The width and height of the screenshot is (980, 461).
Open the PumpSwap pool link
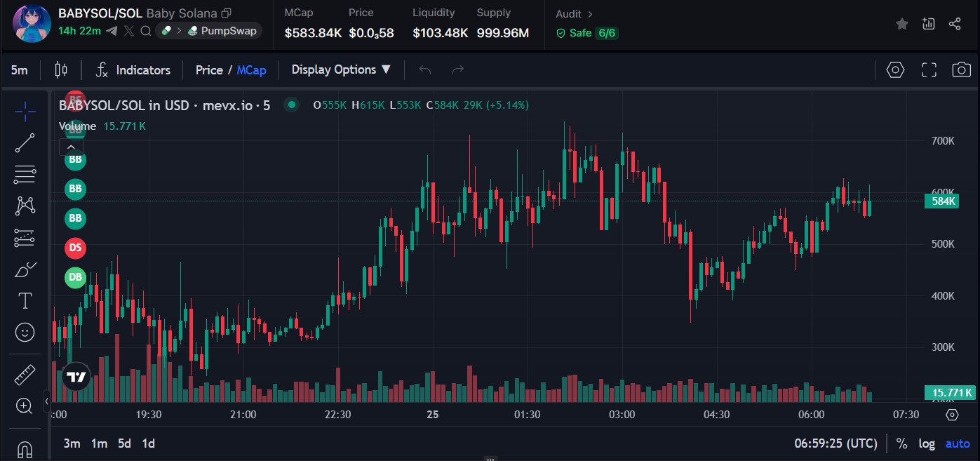click(222, 31)
